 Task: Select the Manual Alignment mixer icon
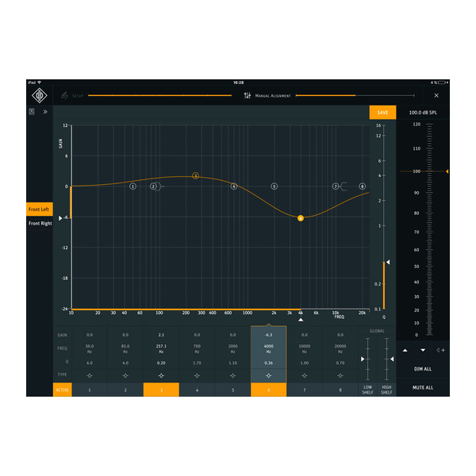pos(248,96)
